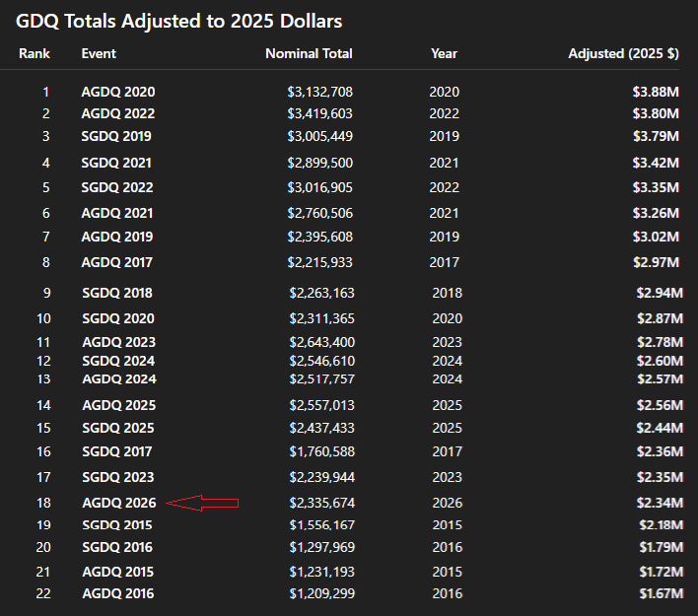Select the SGDQ 2019 event name
698x616 pixels.
[116, 136]
